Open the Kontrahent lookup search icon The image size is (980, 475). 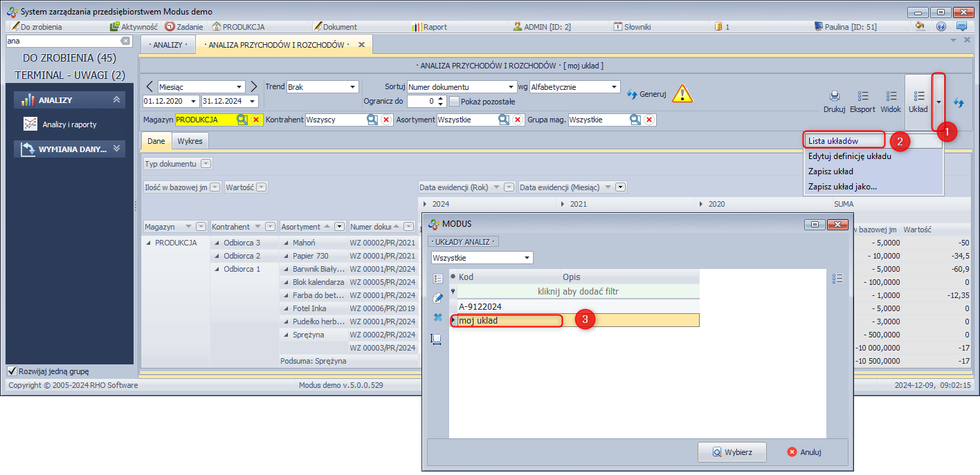[x=372, y=120]
